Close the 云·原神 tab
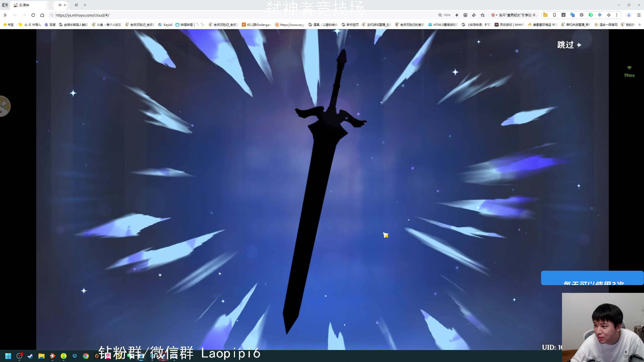The width and height of the screenshot is (644, 362). [65, 5]
